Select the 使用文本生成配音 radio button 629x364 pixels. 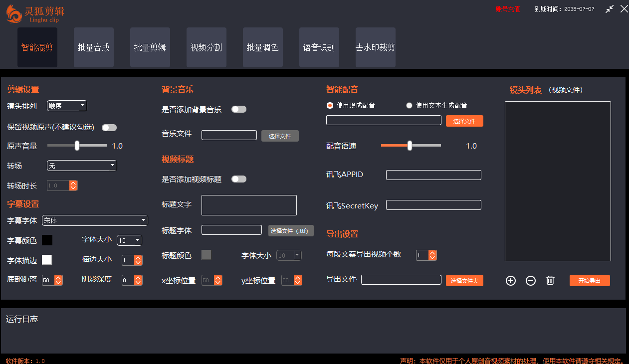point(410,105)
